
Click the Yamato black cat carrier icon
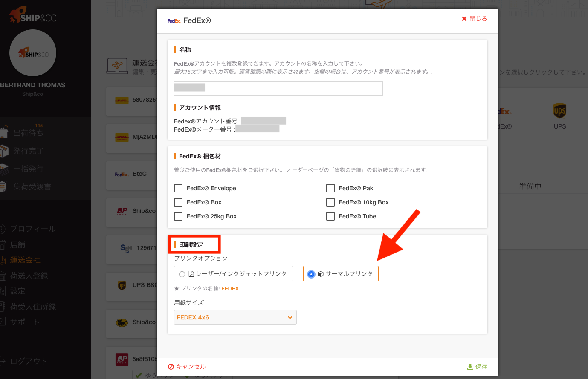(x=122, y=323)
